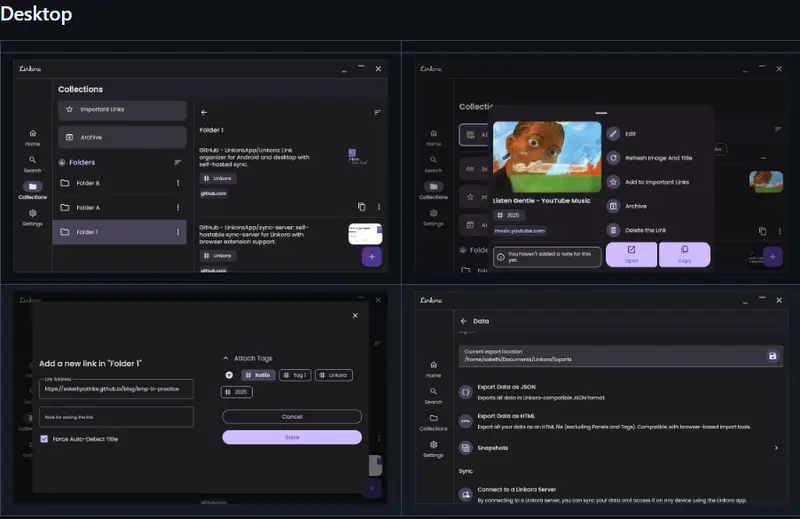The width and height of the screenshot is (800, 519).
Task: Click the plus icon under Attach Tags
Action: coord(229,375)
